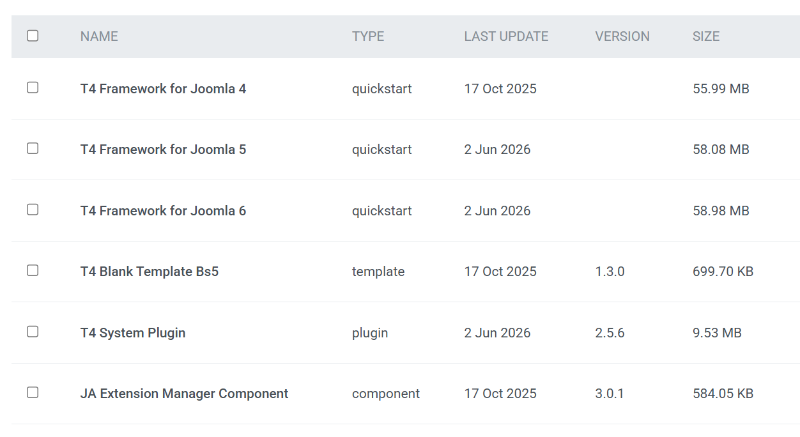Viewport: 800px width, 437px height.
Task: Sort by the LAST UPDATE column header
Action: tap(506, 36)
